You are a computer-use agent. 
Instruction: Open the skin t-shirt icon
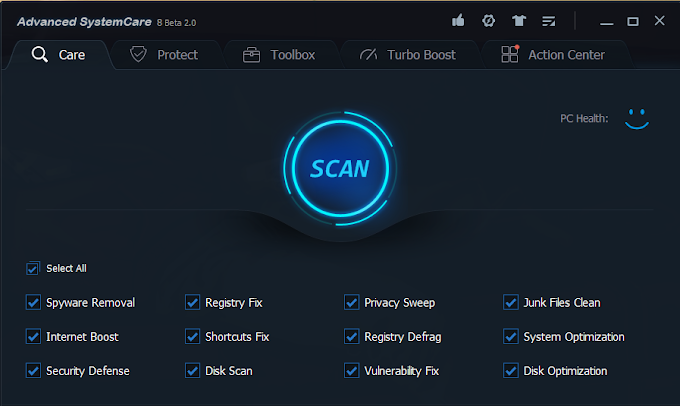coord(519,20)
